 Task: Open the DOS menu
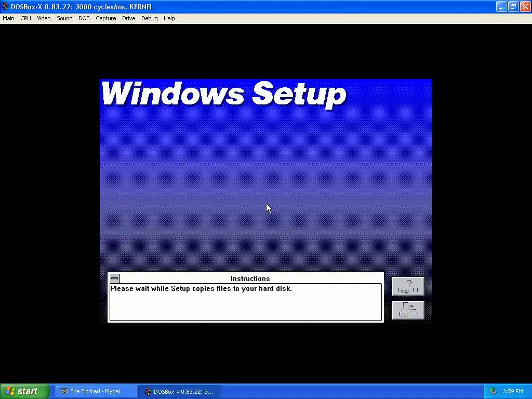pos(84,18)
